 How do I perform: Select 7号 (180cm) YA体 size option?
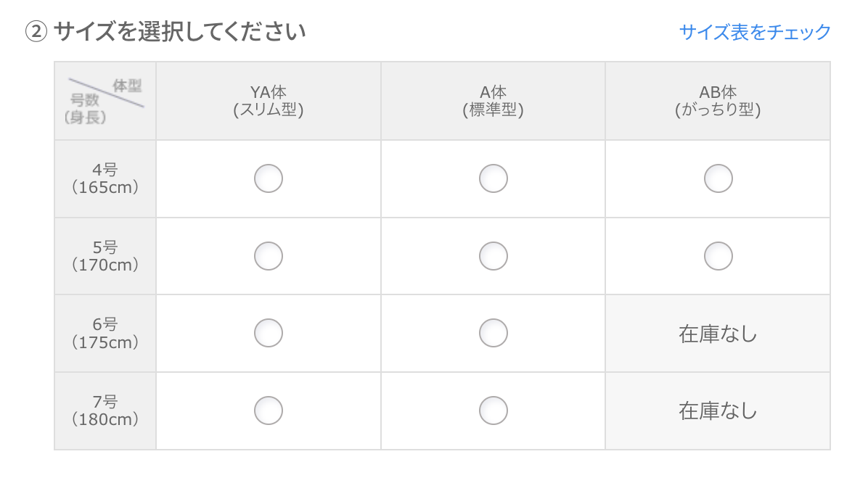[x=269, y=411]
